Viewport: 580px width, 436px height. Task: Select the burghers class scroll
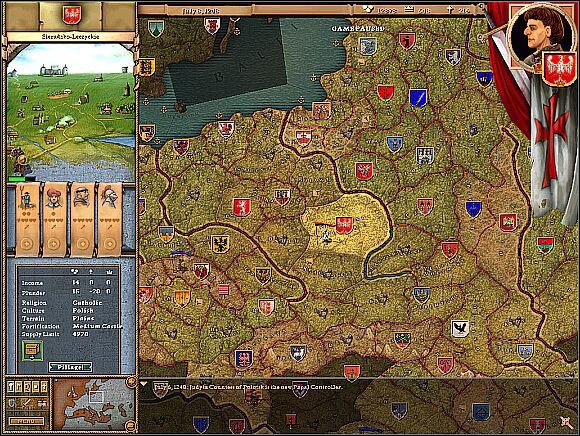[x=54, y=219]
